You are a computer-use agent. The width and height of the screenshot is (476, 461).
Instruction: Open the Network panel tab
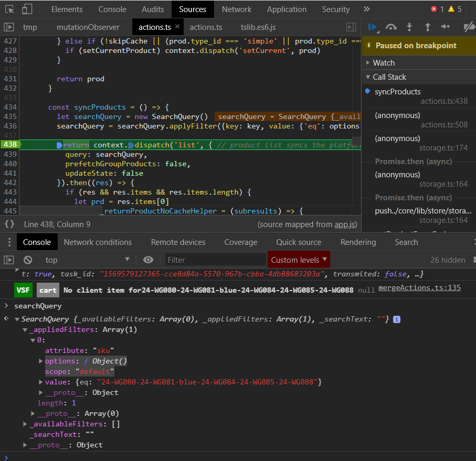(x=237, y=9)
